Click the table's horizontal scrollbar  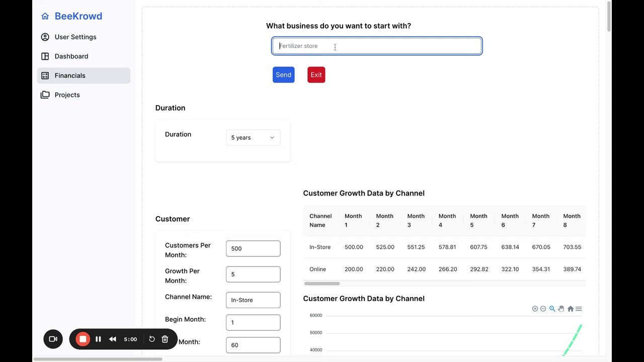pyautogui.click(x=322, y=284)
